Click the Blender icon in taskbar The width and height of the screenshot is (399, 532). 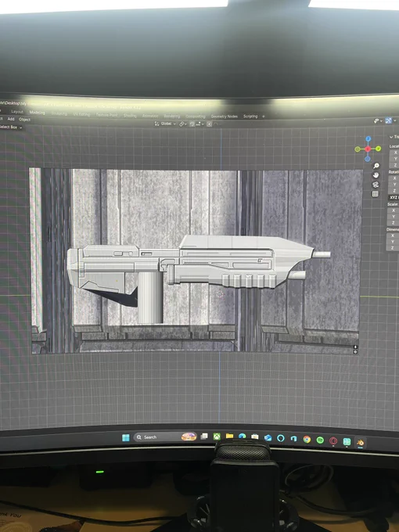tap(360, 443)
